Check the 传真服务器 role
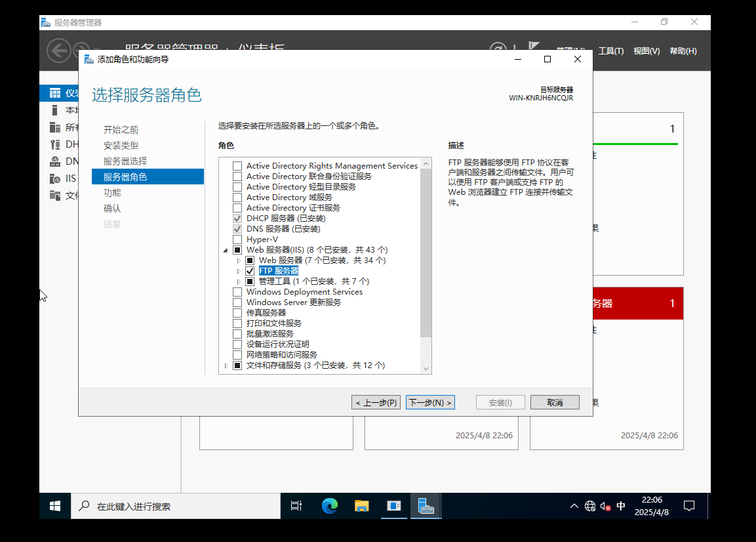Viewport: 756px width, 542px height. pos(237,313)
